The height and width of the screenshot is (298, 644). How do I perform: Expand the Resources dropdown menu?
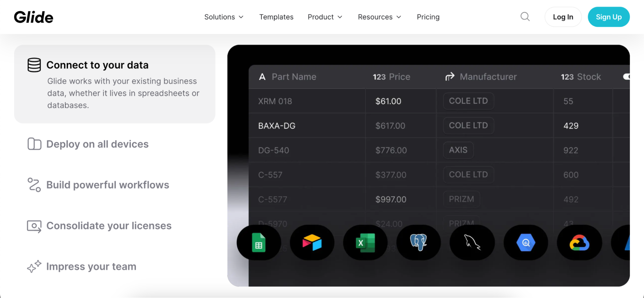click(x=380, y=17)
